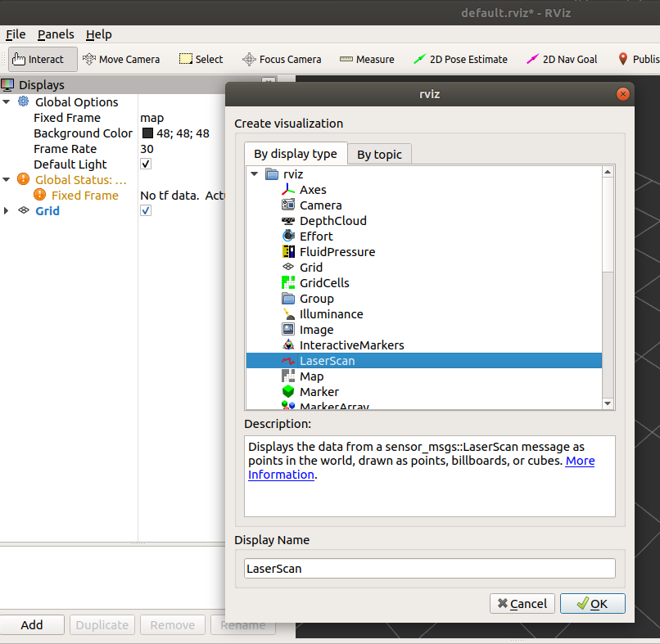Cancel the Create visualization dialog
Image resolution: width=660 pixels, height=644 pixels.
(522, 604)
